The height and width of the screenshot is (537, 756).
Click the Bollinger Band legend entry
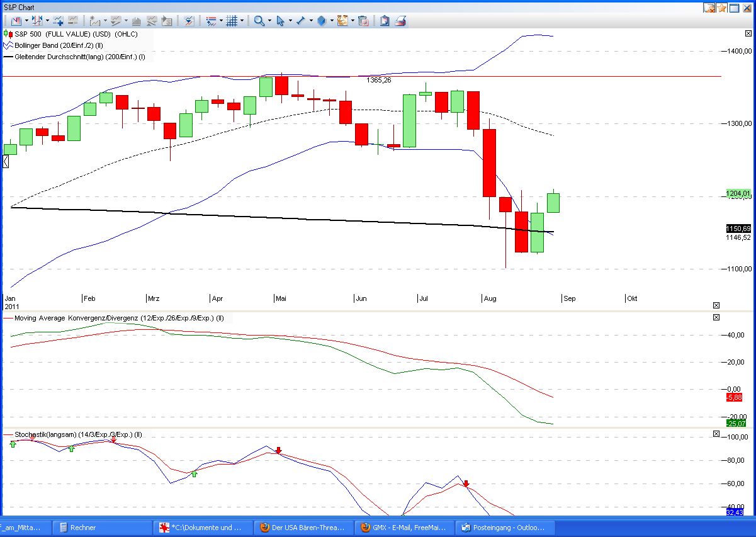54,45
